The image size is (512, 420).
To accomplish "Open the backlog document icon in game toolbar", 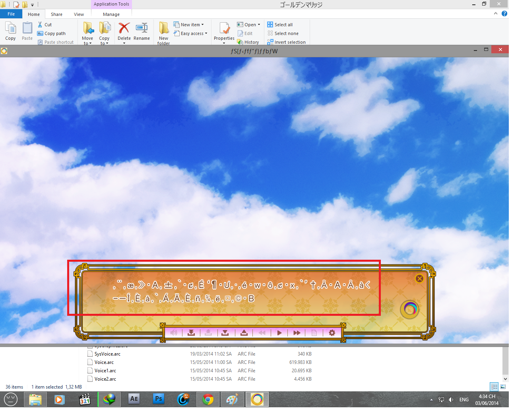I will 314,332.
